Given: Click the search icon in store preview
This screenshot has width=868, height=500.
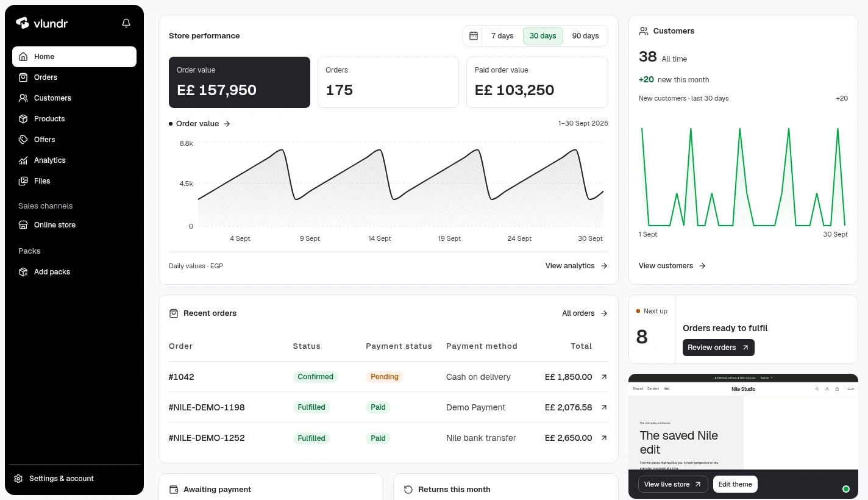Looking at the screenshot, I should [817, 389].
